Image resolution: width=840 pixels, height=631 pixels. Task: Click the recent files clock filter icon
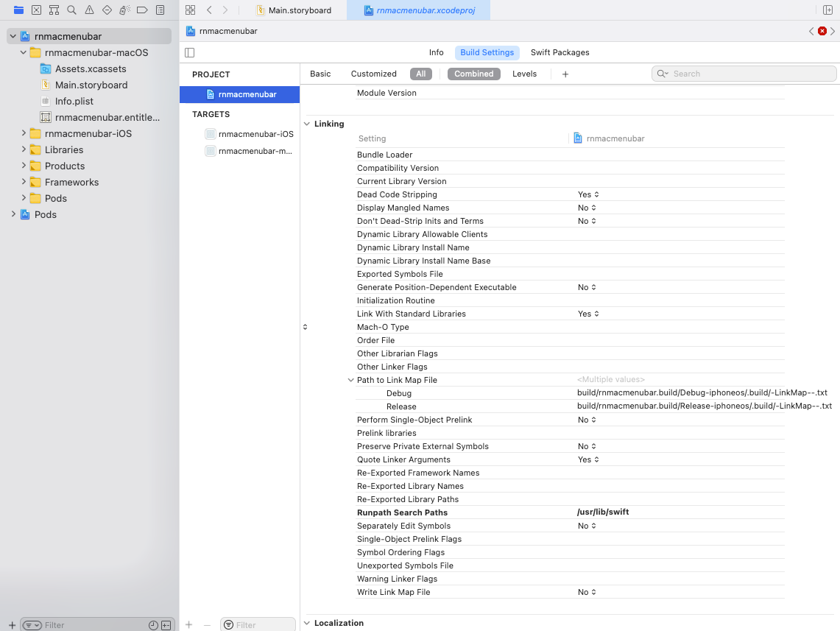point(153,625)
